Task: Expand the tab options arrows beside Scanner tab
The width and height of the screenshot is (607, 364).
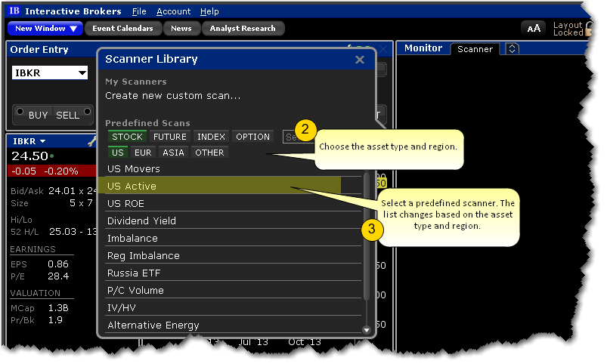Action: (x=512, y=49)
